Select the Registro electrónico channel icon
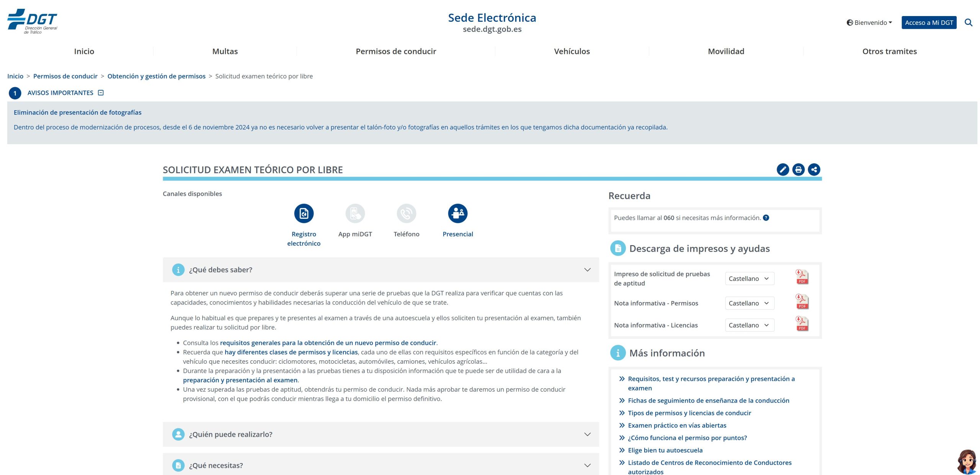 pos(304,213)
